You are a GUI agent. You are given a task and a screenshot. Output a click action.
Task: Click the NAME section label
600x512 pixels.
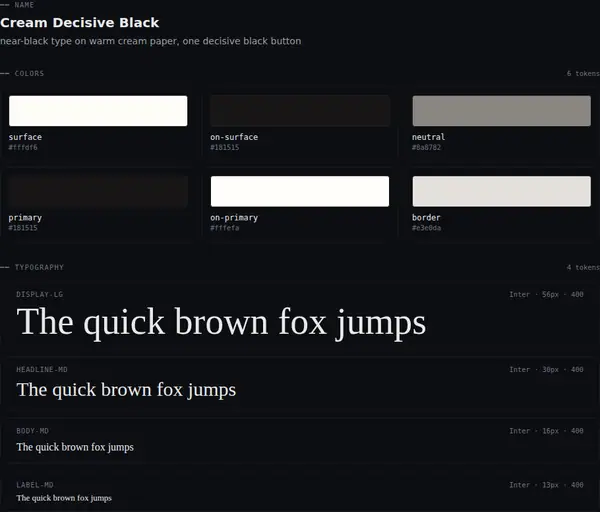pos(24,5)
